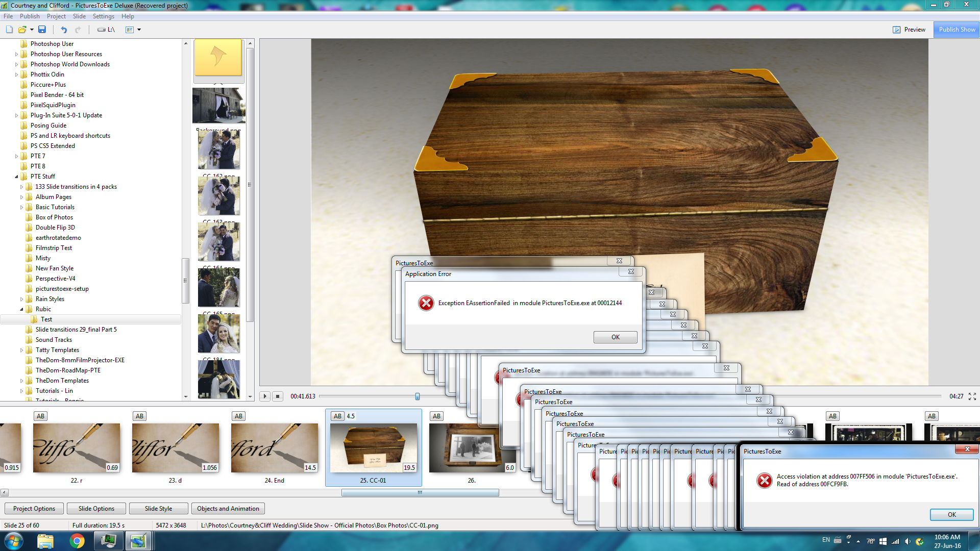
Task: Collapse the Rubic folder
Action: [21, 309]
